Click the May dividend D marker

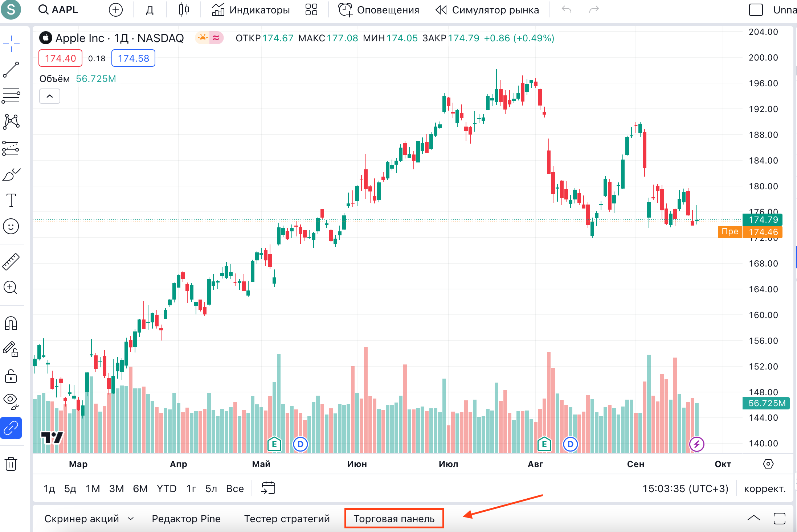[x=301, y=444]
